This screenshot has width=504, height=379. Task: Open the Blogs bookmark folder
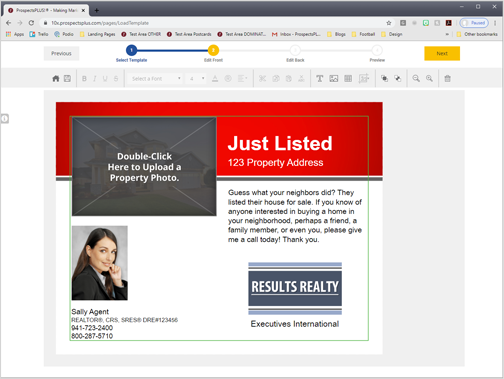tap(336, 34)
